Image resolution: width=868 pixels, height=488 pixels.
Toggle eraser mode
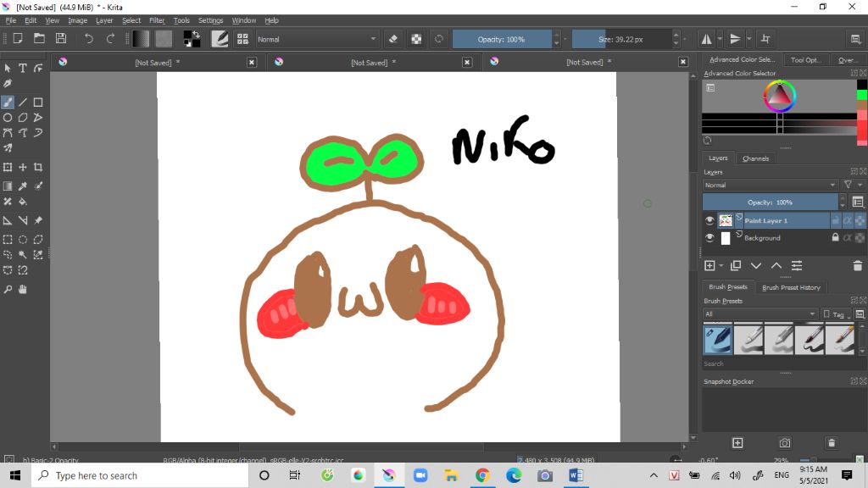pyautogui.click(x=393, y=39)
